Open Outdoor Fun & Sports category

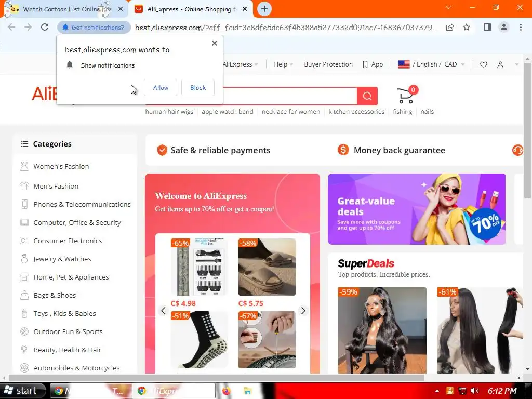(x=68, y=332)
